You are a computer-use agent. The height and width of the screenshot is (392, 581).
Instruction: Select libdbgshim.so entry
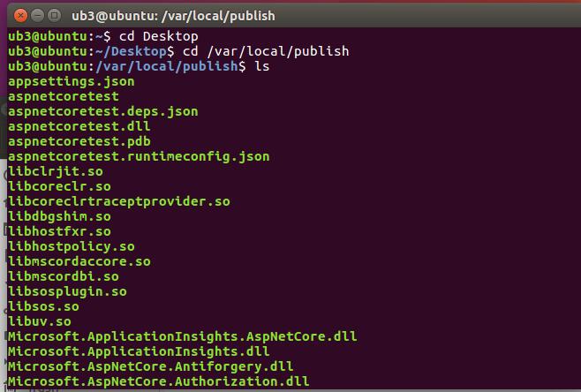tap(59, 216)
